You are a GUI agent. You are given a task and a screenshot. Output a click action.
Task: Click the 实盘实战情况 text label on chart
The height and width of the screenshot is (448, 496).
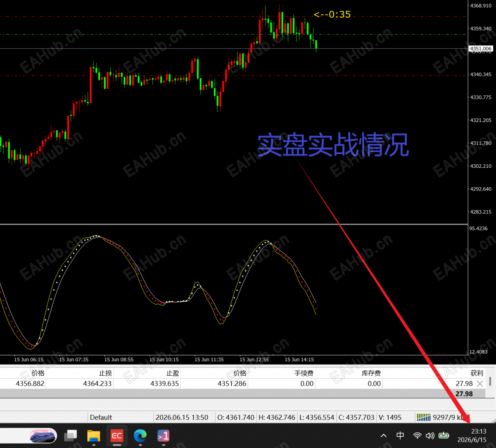point(333,145)
